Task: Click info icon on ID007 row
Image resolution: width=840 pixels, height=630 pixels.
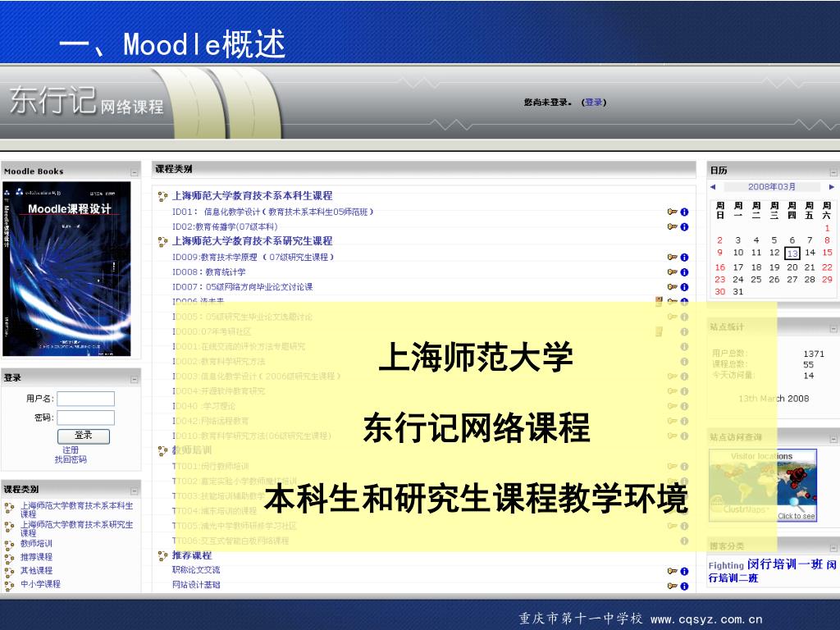Action: click(x=684, y=287)
